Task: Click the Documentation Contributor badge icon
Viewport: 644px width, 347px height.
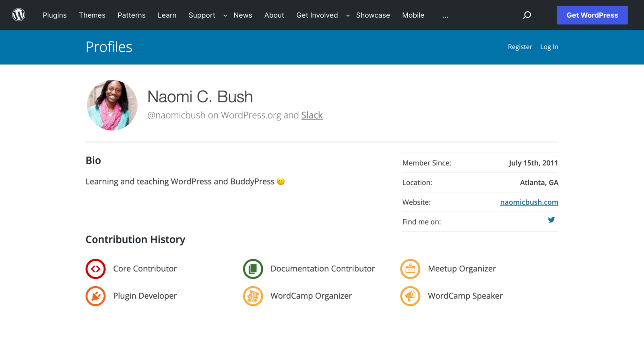Action: (x=253, y=269)
